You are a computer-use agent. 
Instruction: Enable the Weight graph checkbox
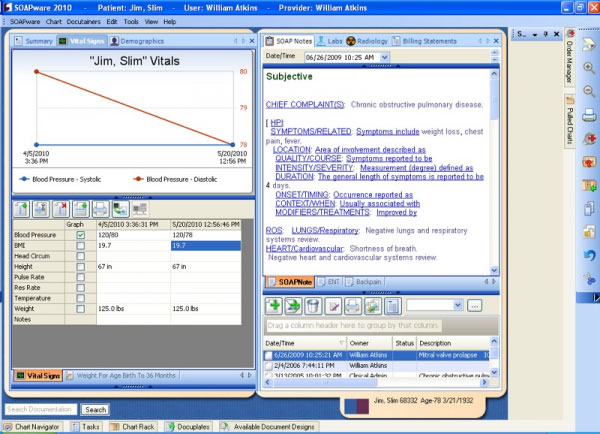tap(81, 309)
